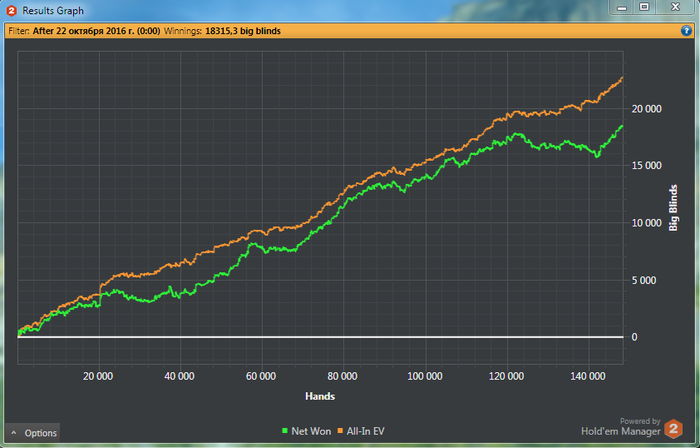Click the winnings value '18315,3 big blinds'
This screenshot has width=700, height=448.
243,31
